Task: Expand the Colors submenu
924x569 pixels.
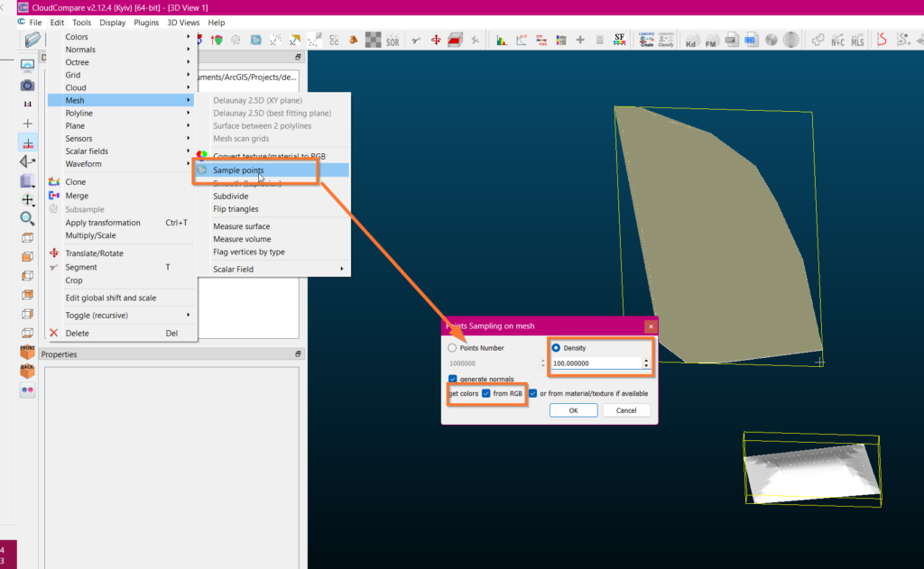Action: [122, 36]
